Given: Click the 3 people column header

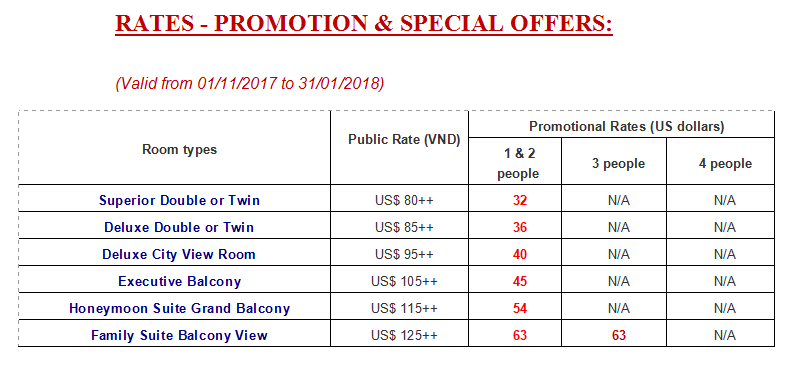Looking at the screenshot, I should coord(619,164).
